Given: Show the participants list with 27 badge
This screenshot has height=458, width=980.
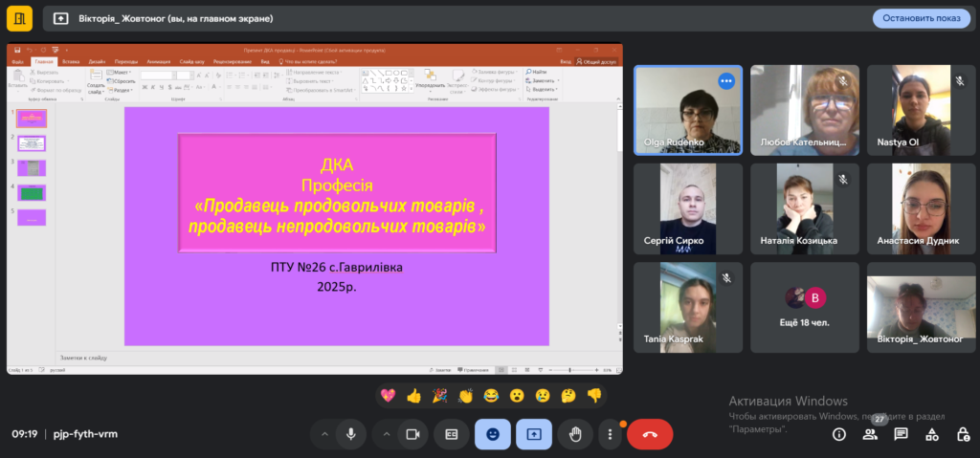Looking at the screenshot, I should pyautogui.click(x=870, y=434).
